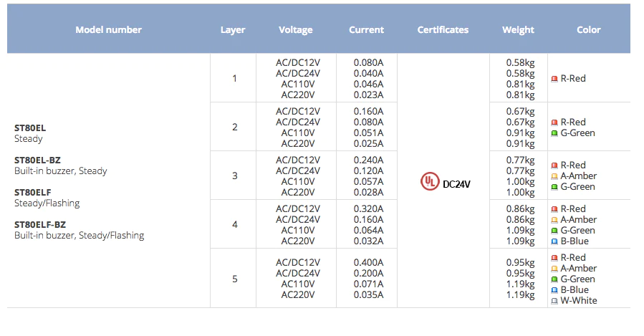
Task: Click the green light icon in layer 2 row
Action: 554,133
